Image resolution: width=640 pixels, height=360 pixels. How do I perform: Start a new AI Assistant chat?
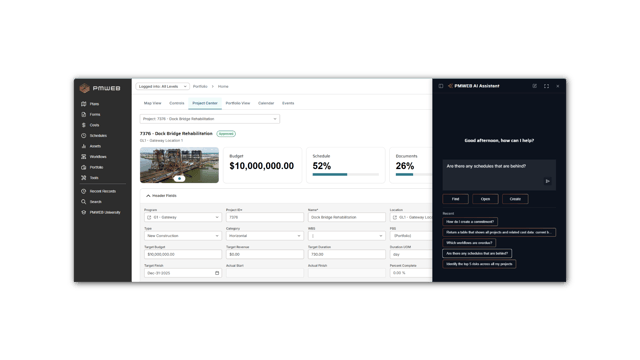(534, 86)
